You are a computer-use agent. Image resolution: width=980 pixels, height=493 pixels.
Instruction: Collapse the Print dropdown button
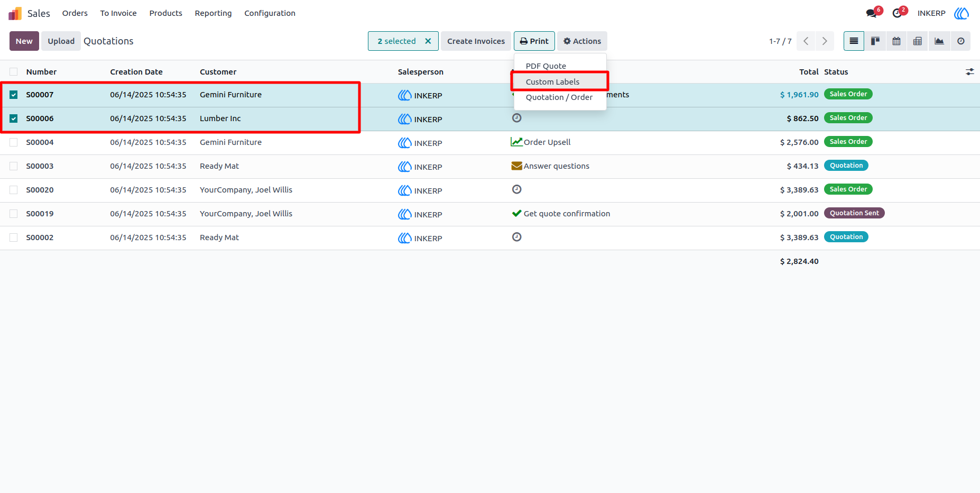point(534,41)
